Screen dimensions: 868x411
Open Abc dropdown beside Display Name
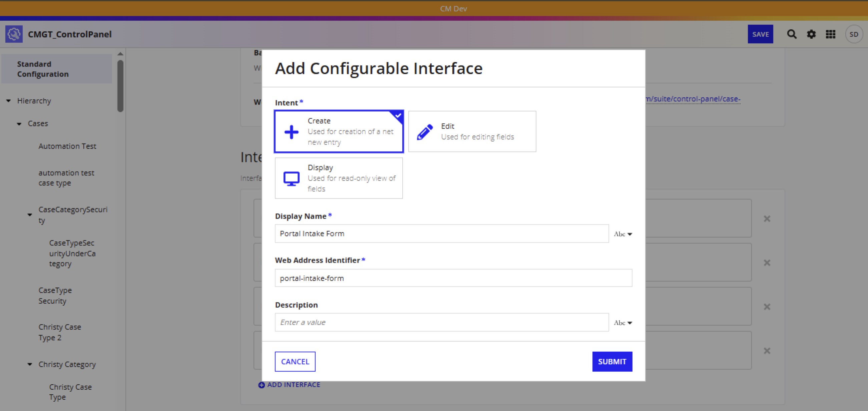click(623, 234)
